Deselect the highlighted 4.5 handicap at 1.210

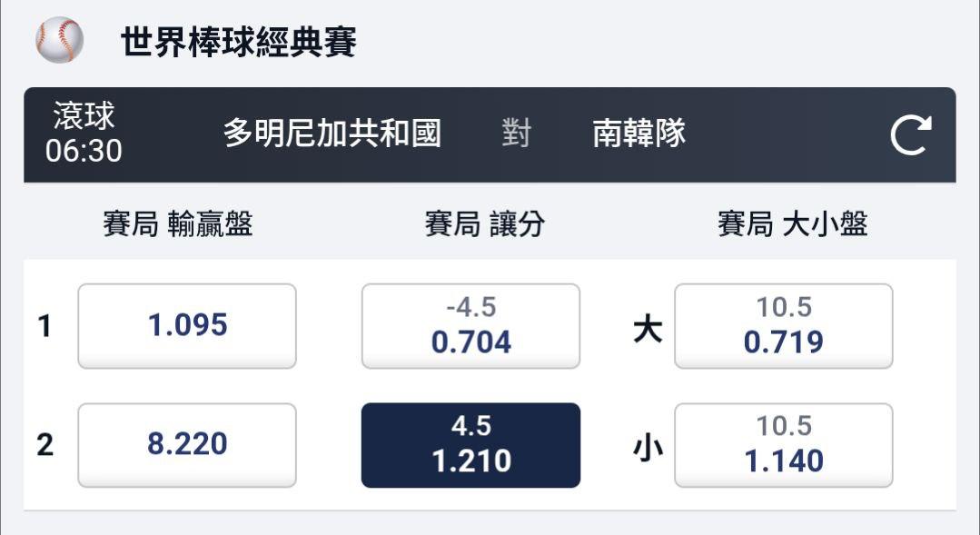[x=470, y=445]
